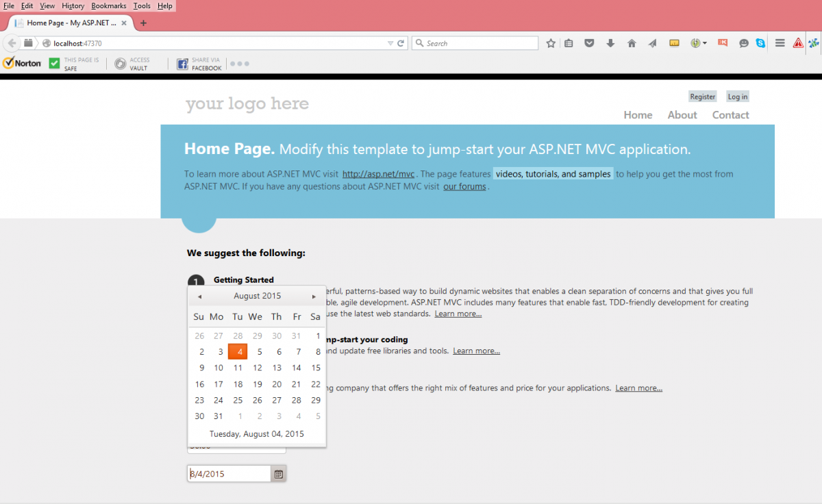
Task: Pick August 15 in calendar
Action: coord(316,368)
